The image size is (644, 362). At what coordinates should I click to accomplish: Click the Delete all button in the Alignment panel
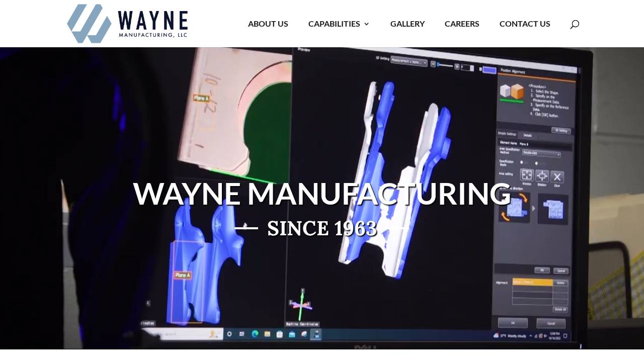coord(560,309)
